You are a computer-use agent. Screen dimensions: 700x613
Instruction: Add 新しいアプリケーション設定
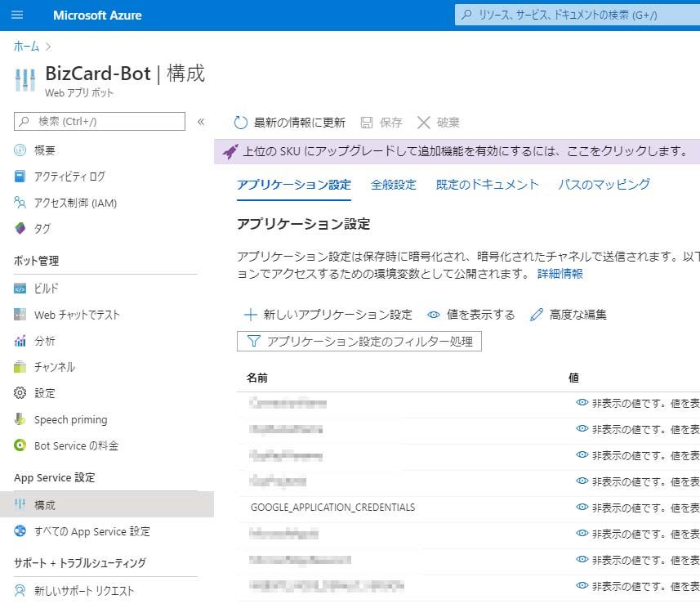(x=328, y=315)
